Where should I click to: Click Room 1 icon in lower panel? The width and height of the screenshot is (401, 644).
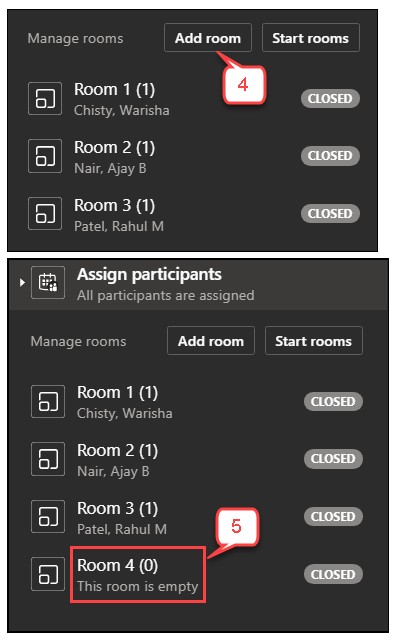coord(48,401)
